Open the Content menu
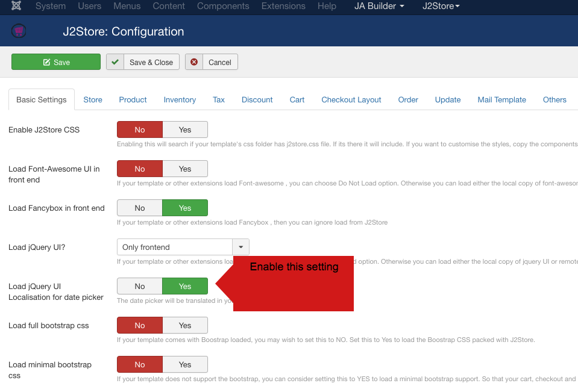Viewport: 578px width, 392px height. [169, 6]
